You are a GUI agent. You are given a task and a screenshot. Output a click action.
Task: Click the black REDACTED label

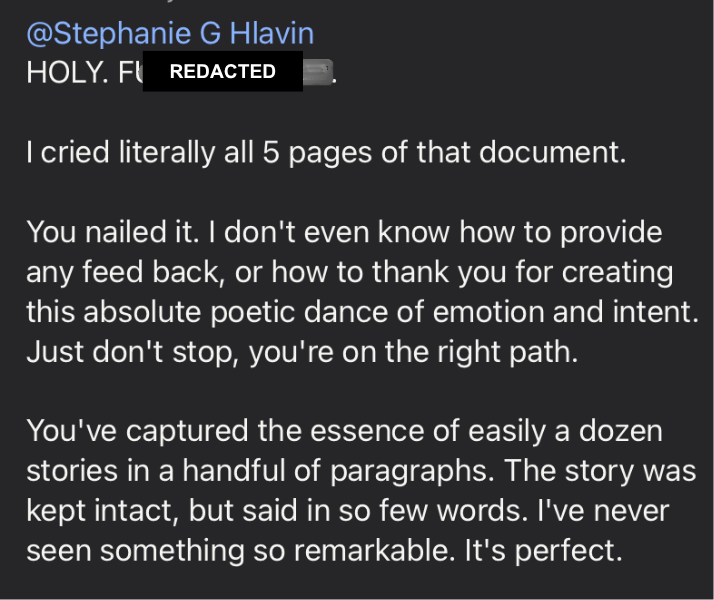(x=222, y=72)
